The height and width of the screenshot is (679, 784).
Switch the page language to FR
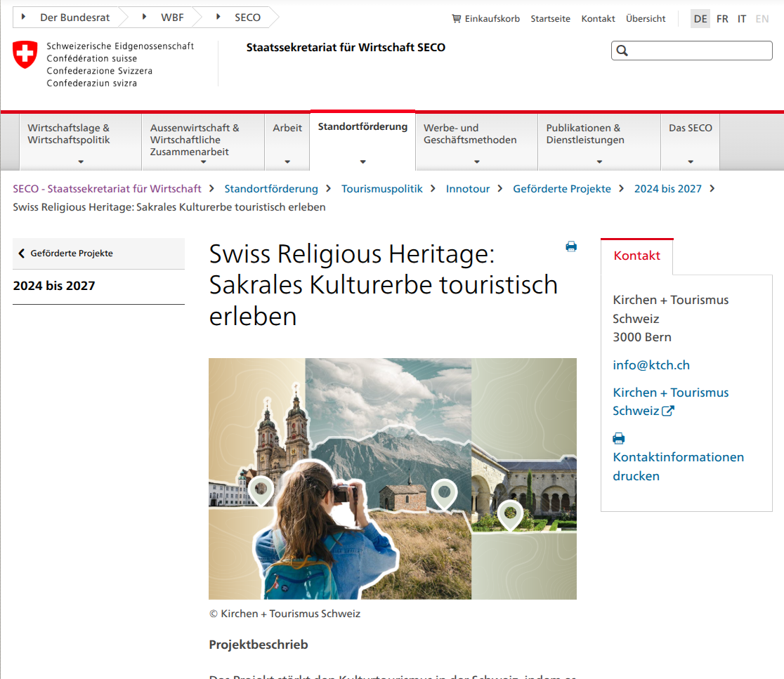click(722, 19)
